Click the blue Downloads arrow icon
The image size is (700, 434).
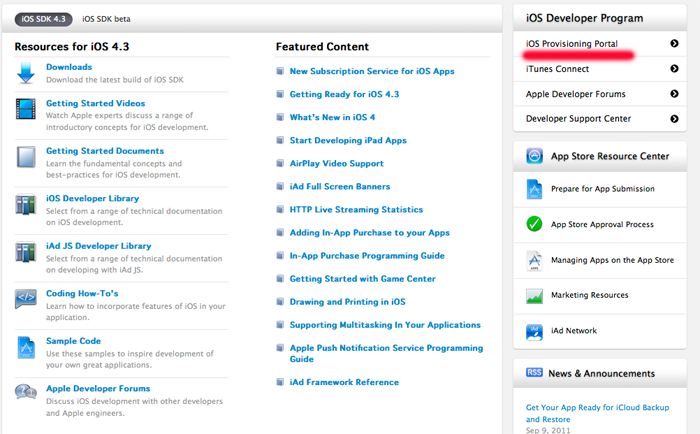[x=26, y=73]
